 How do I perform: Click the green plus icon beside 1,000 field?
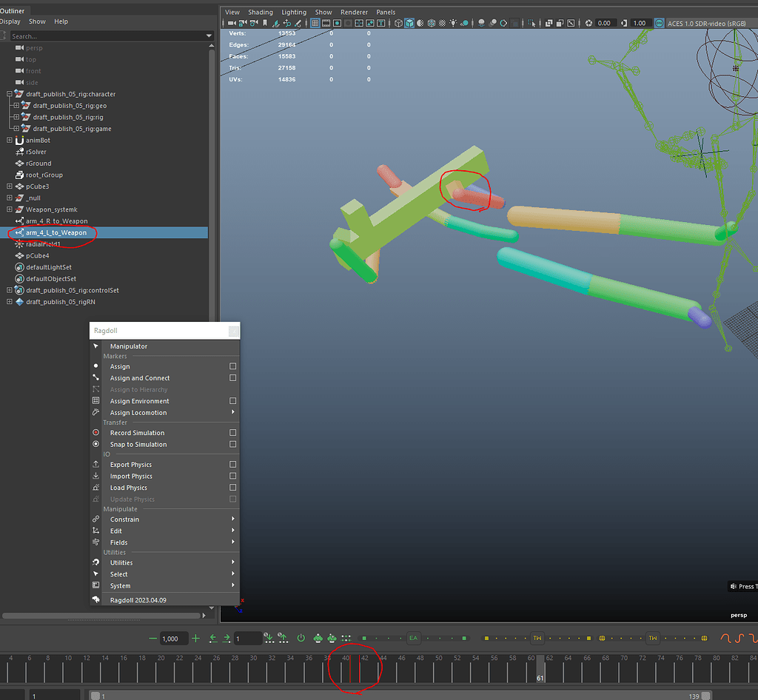(195, 638)
